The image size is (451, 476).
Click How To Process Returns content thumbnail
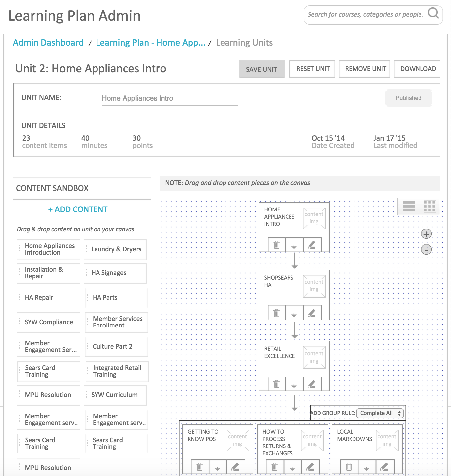pos(312,440)
